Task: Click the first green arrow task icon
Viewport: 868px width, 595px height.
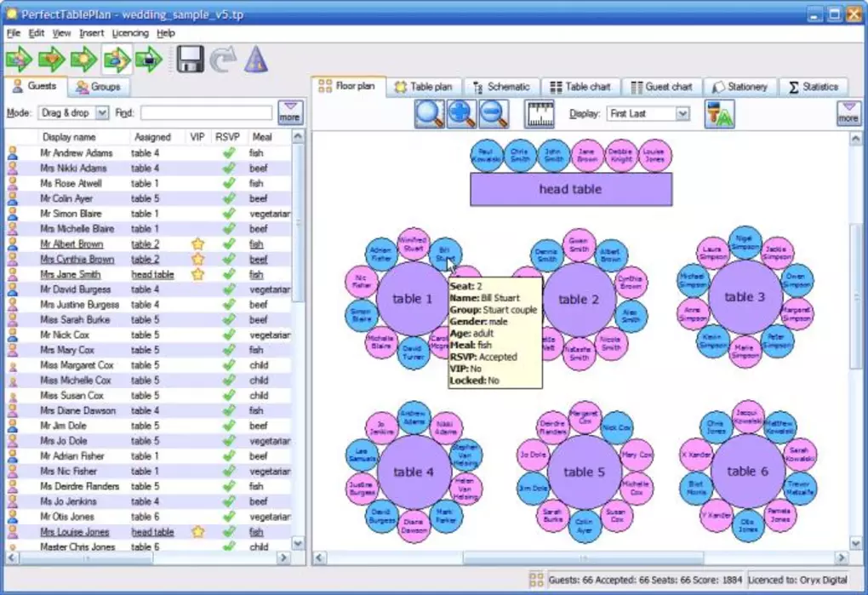Action: coord(18,59)
